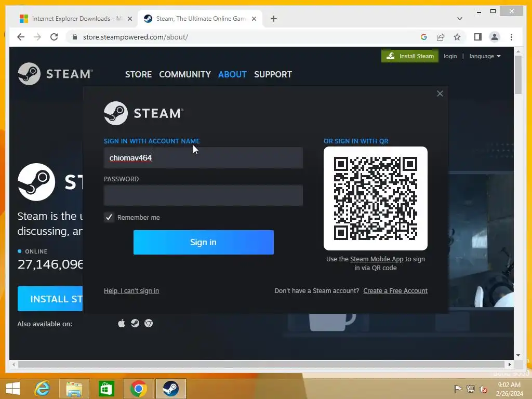Click the OR SIGN IN WITH QR heading

pyautogui.click(x=356, y=141)
